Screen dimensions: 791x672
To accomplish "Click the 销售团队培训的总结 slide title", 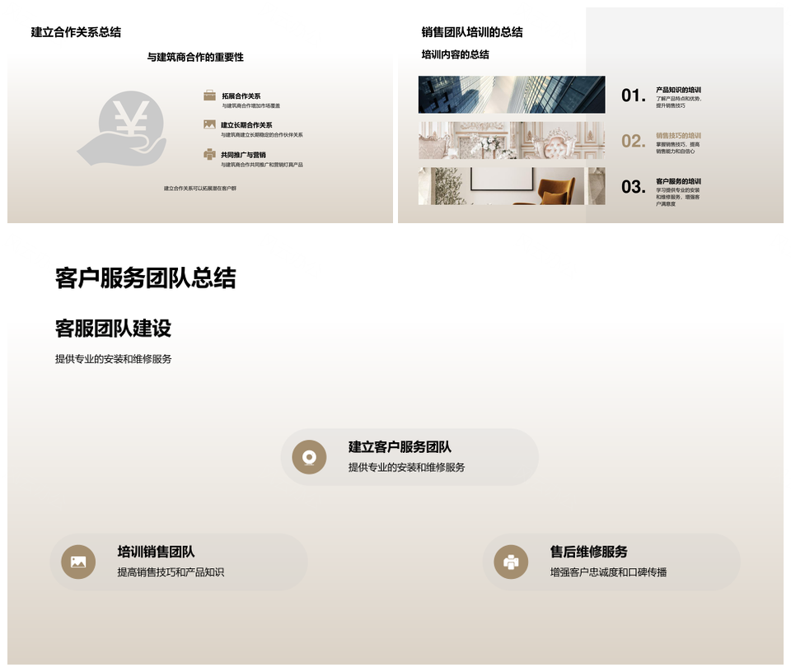I will coord(471,32).
